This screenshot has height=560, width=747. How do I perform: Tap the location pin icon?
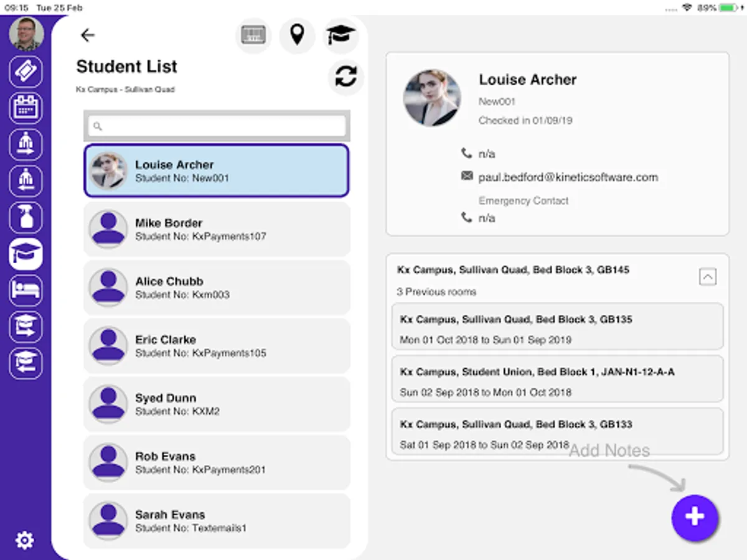tap(297, 35)
